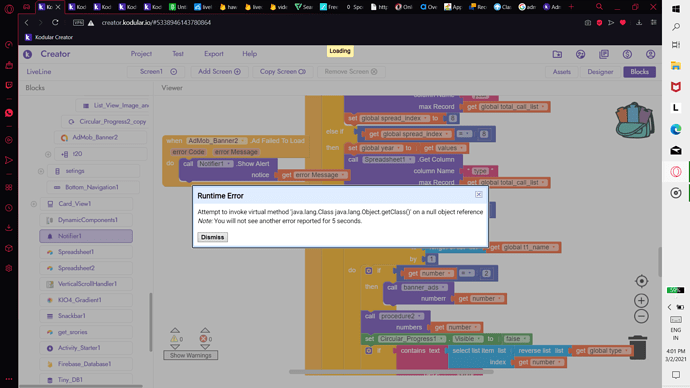The image size is (690, 388).
Task: Open the Project menu
Action: point(141,54)
